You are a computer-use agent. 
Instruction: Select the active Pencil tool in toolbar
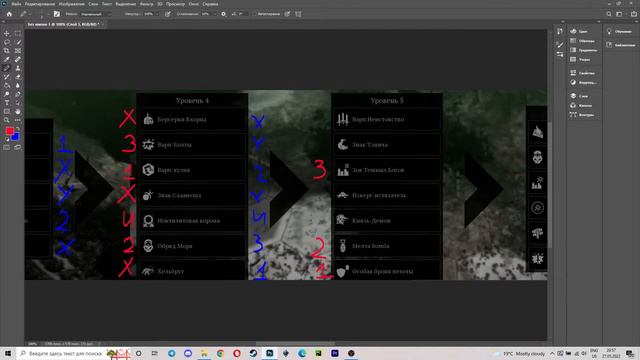[7, 68]
